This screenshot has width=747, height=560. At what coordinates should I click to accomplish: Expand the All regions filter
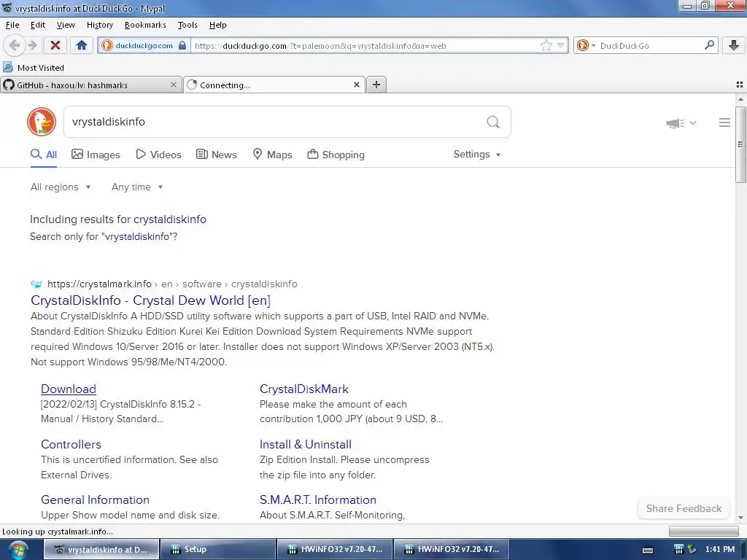tap(61, 187)
